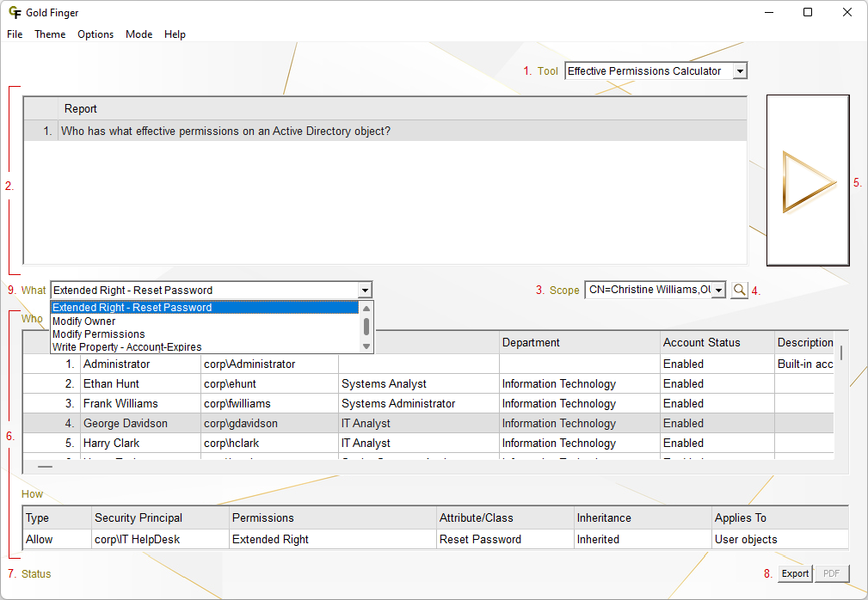
Task: Click the Security Principal column header
Action: (161, 518)
